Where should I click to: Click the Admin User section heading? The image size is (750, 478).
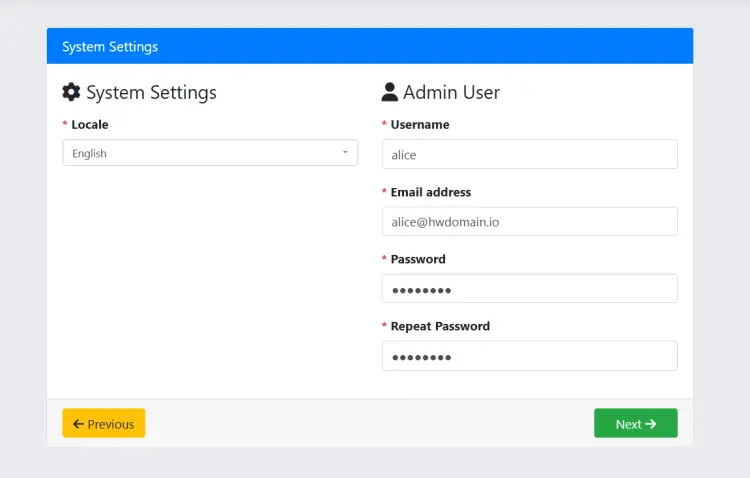tap(451, 93)
